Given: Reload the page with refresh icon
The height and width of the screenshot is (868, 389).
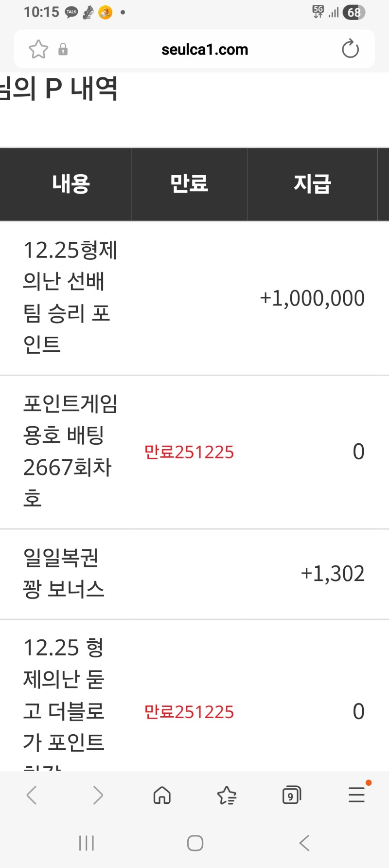Looking at the screenshot, I should pos(350,49).
